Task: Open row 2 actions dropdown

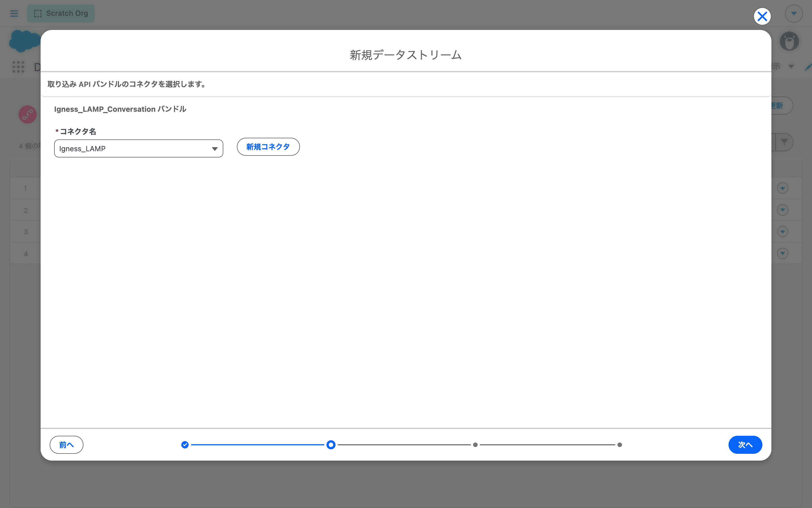Action: click(x=783, y=210)
